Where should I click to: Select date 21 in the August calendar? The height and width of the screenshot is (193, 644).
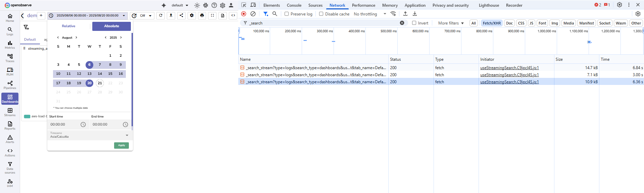click(x=100, y=83)
